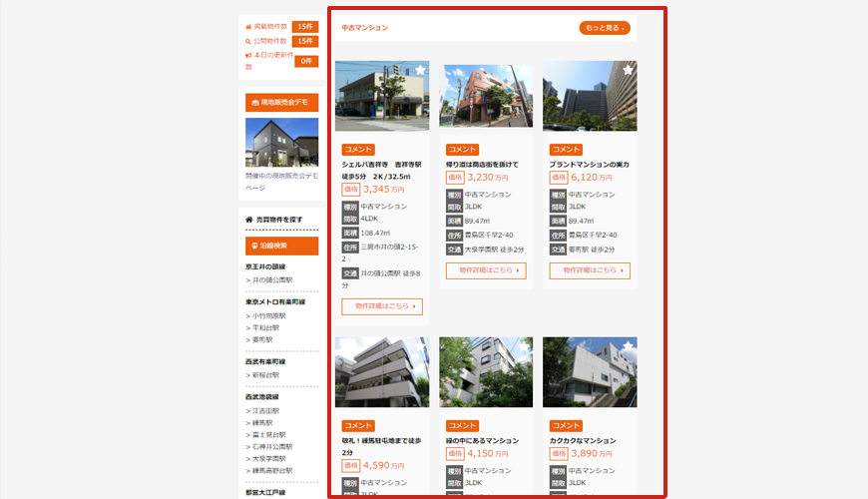The image size is (868, 499).
Task: Star the ブランドマンションの実力 listing
Action: [628, 70]
